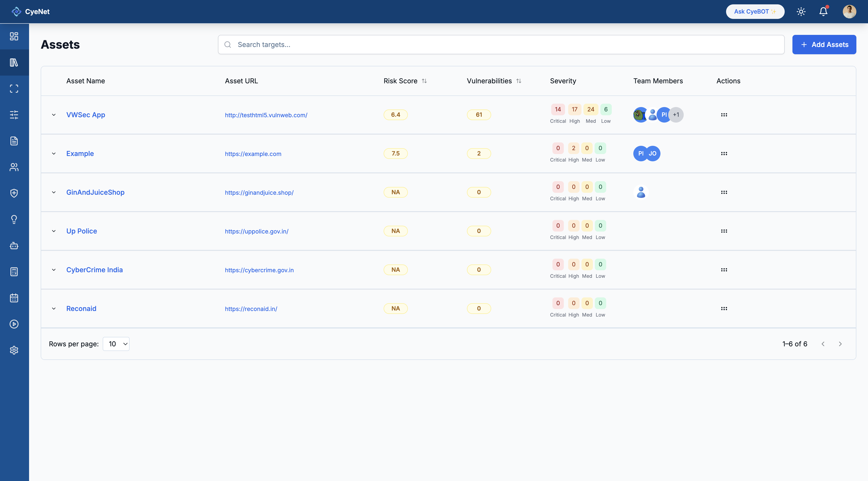Expand the GinAndJuiceShop row

(x=54, y=192)
